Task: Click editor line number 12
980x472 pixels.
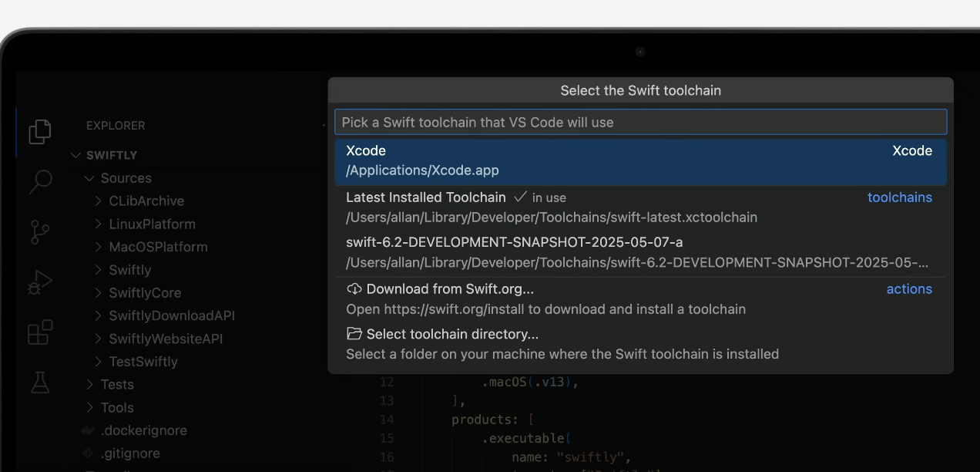Action: pos(387,382)
